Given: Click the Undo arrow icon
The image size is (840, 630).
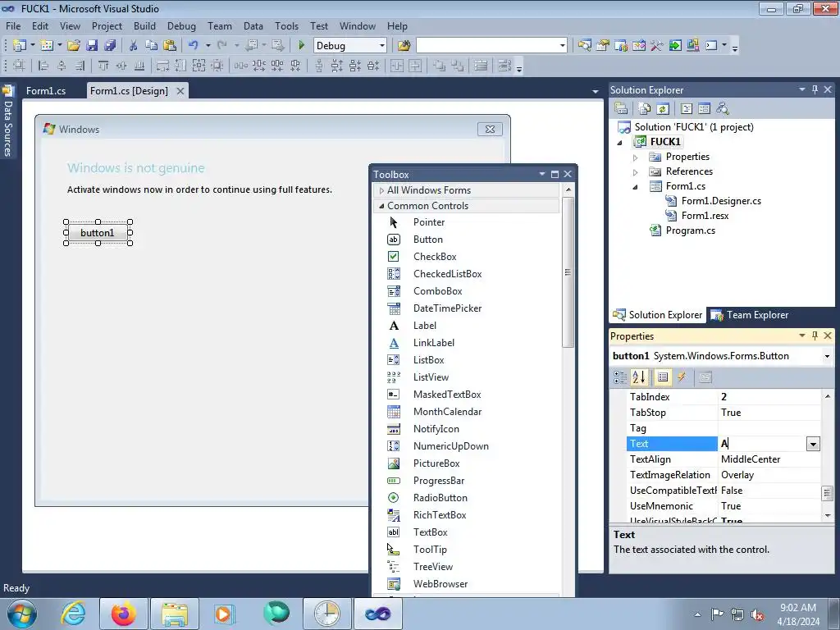Looking at the screenshot, I should 194,46.
